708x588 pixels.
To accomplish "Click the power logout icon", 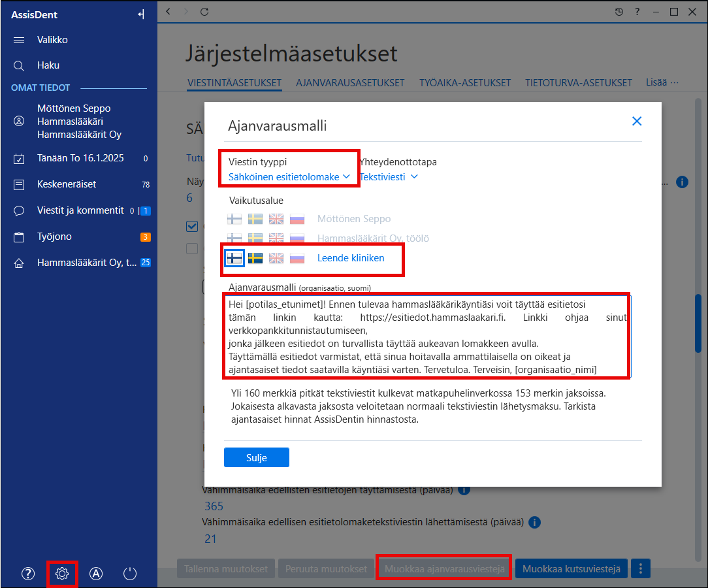I will point(129,574).
